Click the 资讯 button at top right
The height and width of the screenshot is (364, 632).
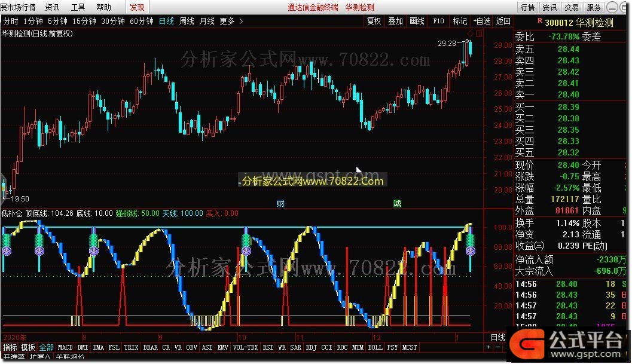tap(549, 7)
